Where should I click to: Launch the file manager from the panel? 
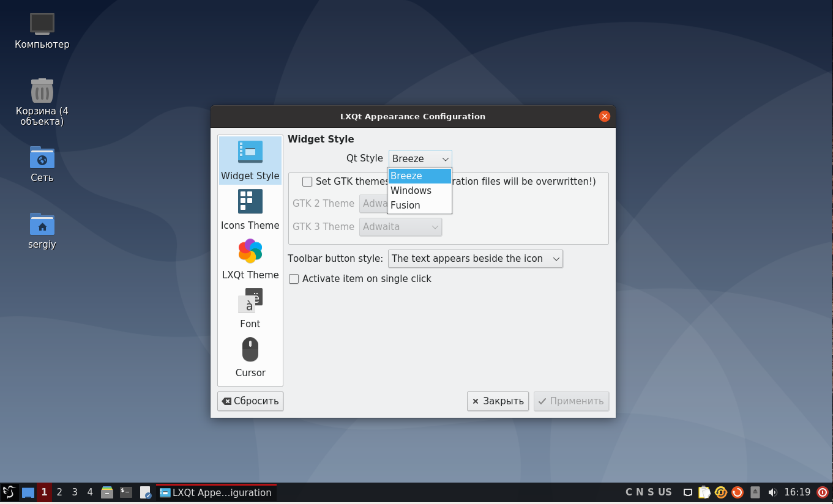(107, 492)
